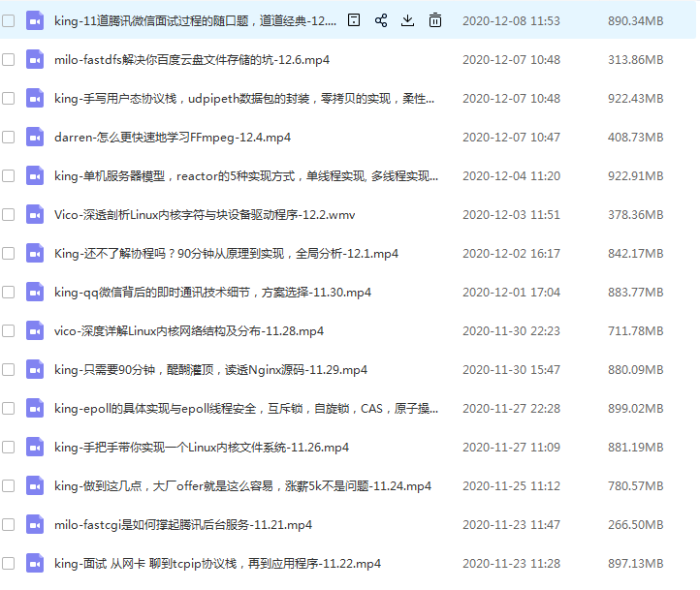The image size is (700, 590).
Task: Click size value 899.02MB
Action: [x=635, y=409]
